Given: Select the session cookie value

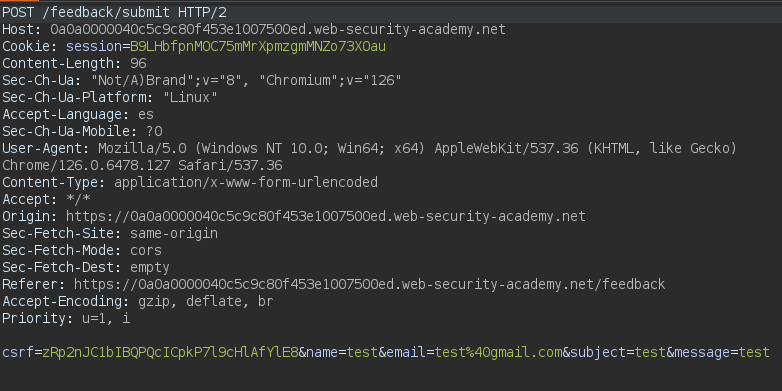Looking at the screenshot, I should [x=258, y=47].
